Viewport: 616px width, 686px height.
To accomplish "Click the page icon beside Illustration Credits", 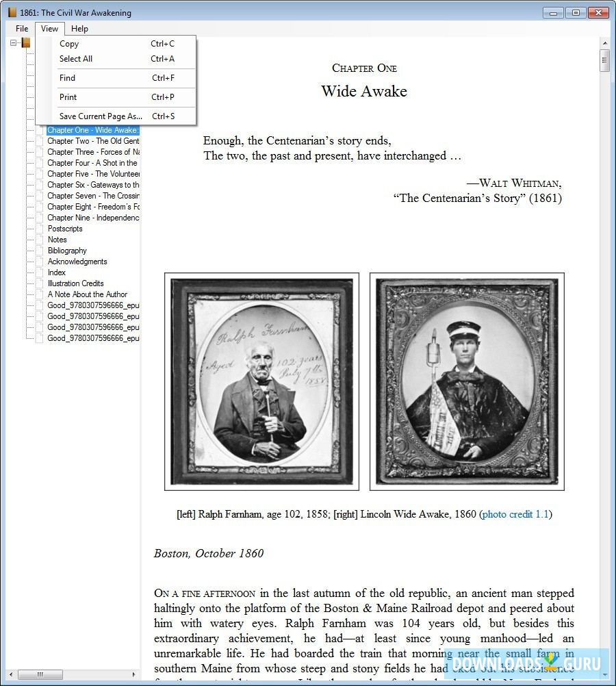I will 39,283.
